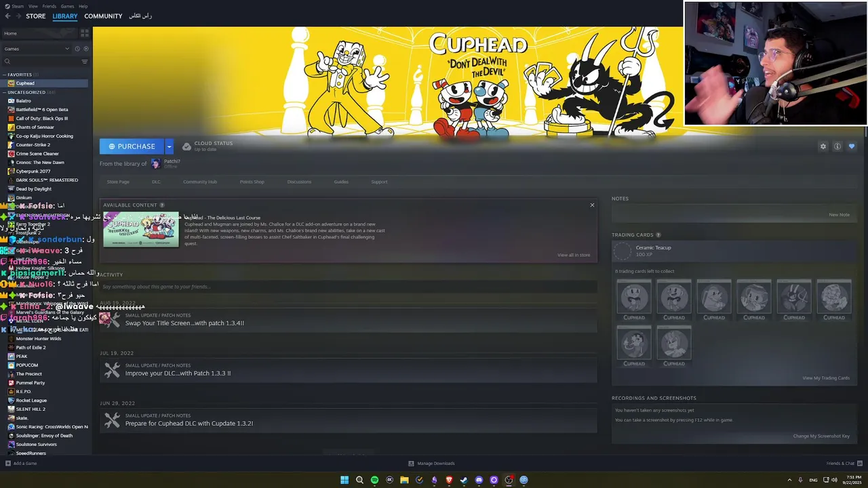The image size is (868, 488).
Task: Open Spotify from the taskbar
Action: (374, 480)
